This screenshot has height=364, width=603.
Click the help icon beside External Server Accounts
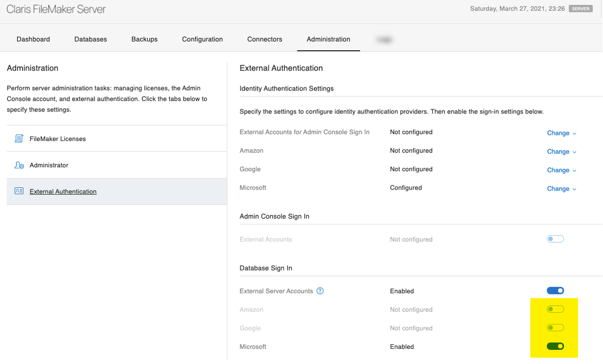coord(320,291)
